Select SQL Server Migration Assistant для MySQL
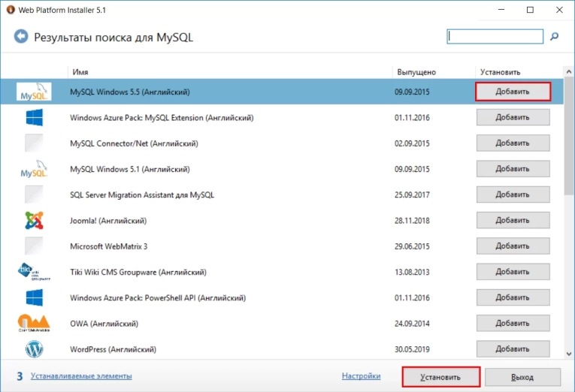 click(142, 195)
